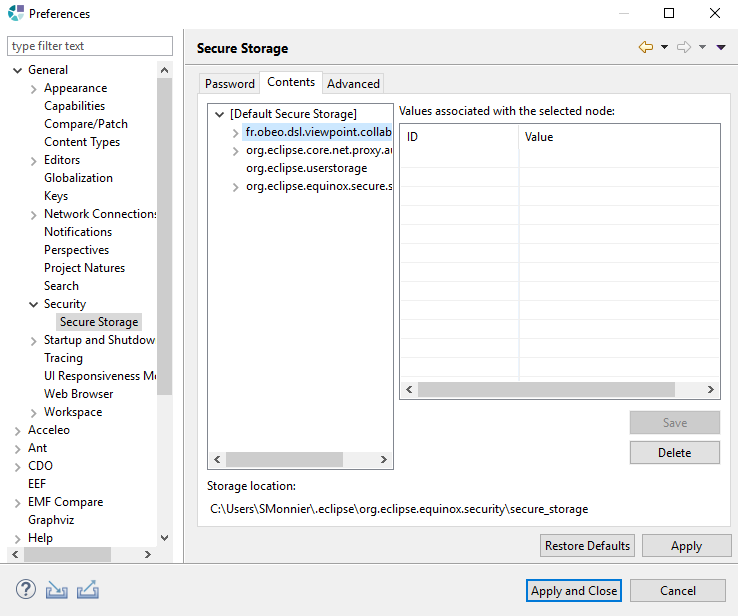Click the Delete button
Image resolution: width=738 pixels, height=616 pixels.
coord(674,453)
